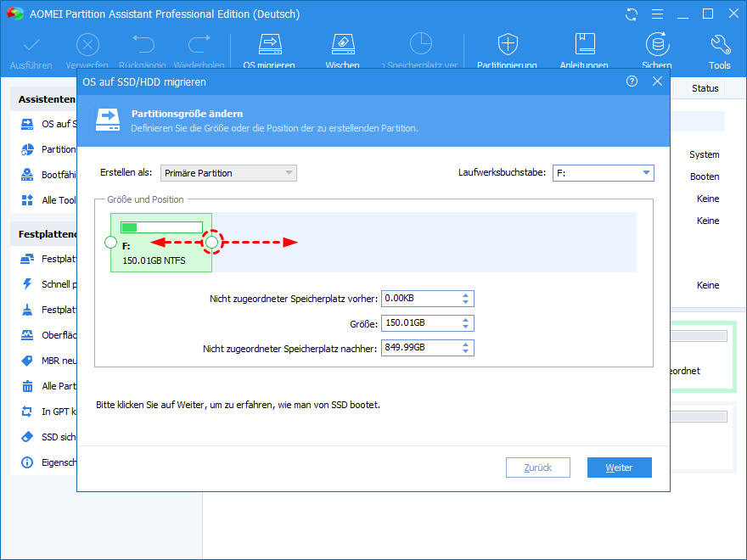
Task: Click the F: partition green block
Action: [161, 243]
